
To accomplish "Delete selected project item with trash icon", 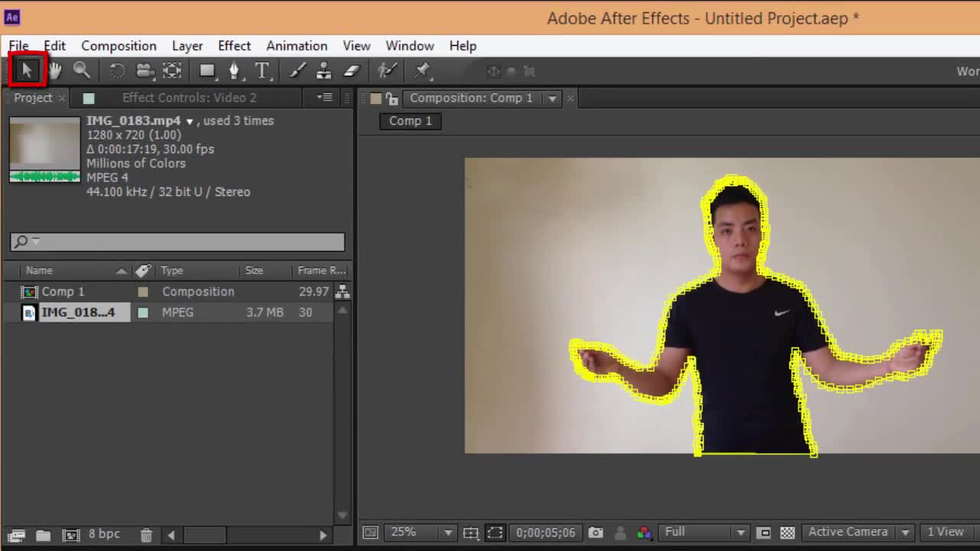I will (x=146, y=535).
